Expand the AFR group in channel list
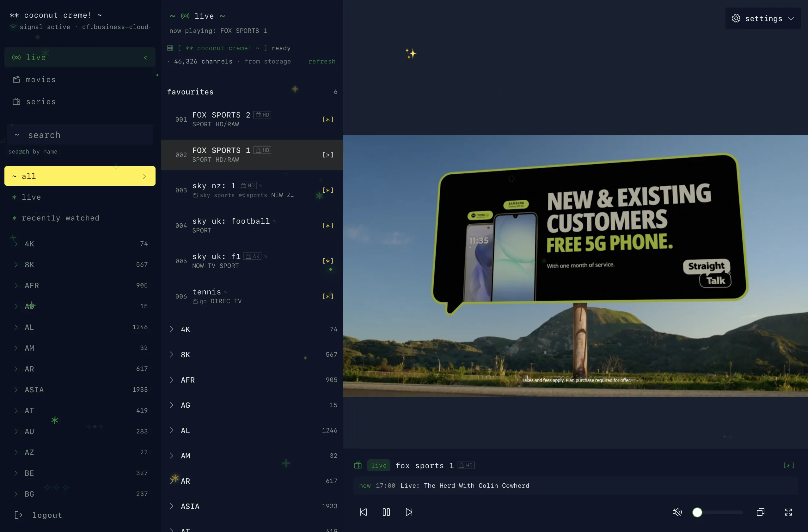The width and height of the screenshot is (808, 532). [252, 380]
